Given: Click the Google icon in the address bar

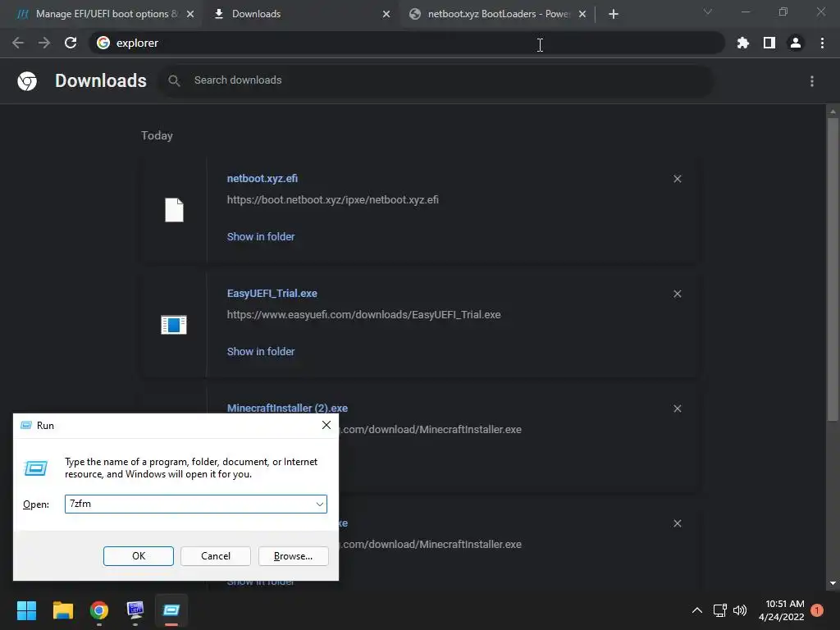Looking at the screenshot, I should point(103,43).
